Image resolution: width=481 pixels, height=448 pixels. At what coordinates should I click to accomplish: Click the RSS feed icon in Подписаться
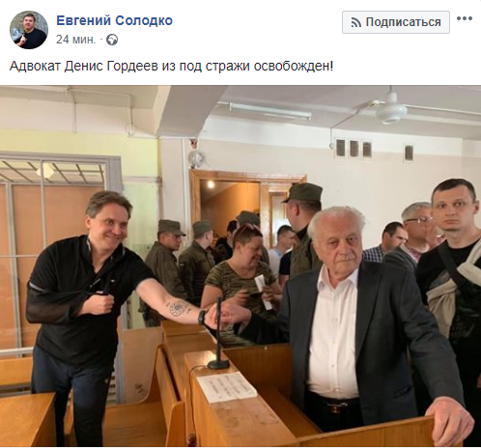[x=355, y=22]
